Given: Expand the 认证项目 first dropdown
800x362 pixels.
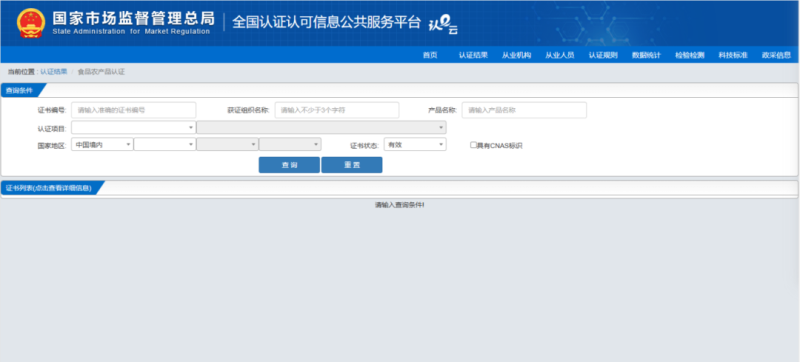Looking at the screenshot, I should pos(134,127).
